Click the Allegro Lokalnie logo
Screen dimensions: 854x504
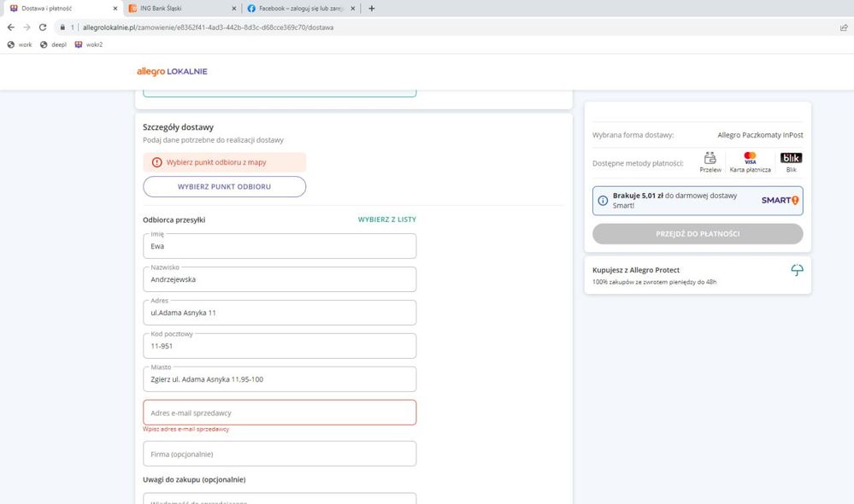coord(172,71)
